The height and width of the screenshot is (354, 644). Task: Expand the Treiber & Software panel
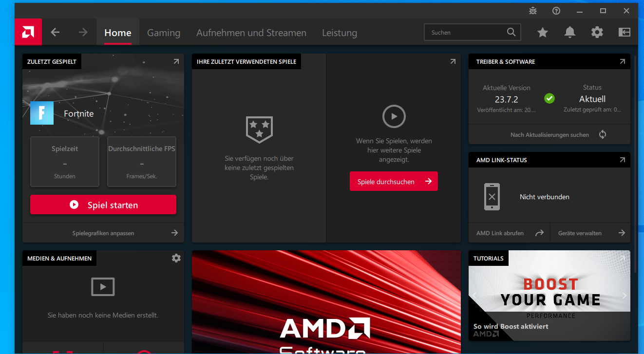[622, 62]
